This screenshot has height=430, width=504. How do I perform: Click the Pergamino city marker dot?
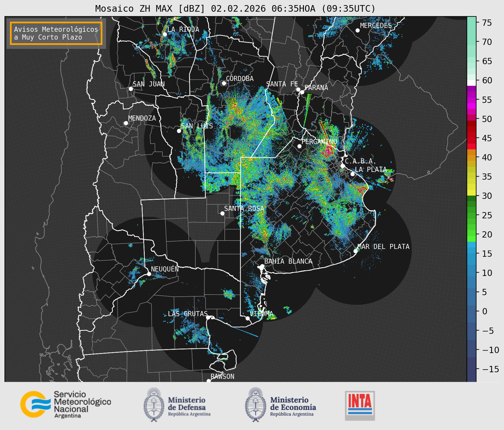[299, 146]
